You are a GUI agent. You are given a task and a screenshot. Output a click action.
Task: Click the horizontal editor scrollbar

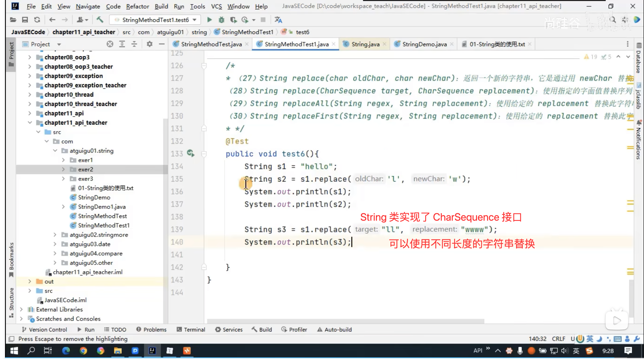click(x=345, y=321)
